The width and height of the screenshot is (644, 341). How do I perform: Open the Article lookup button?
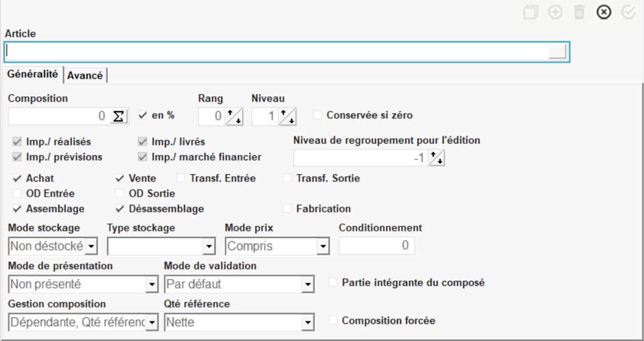557,52
